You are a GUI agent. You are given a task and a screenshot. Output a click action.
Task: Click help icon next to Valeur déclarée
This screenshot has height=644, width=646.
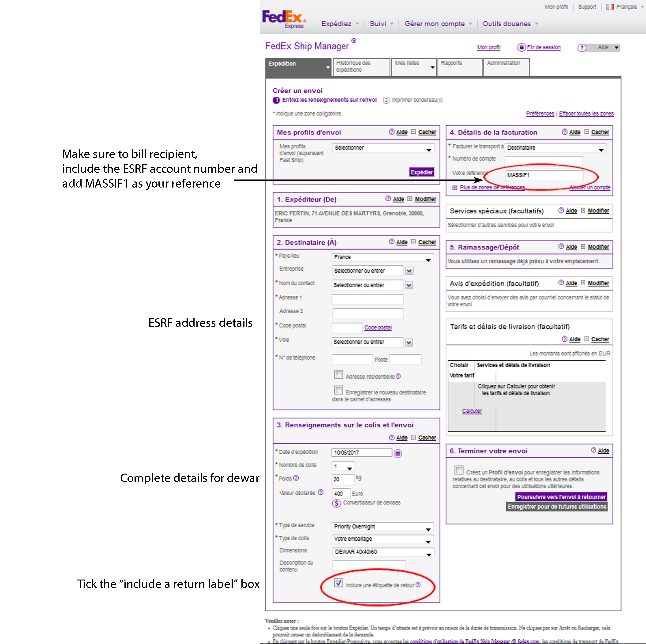point(320,492)
